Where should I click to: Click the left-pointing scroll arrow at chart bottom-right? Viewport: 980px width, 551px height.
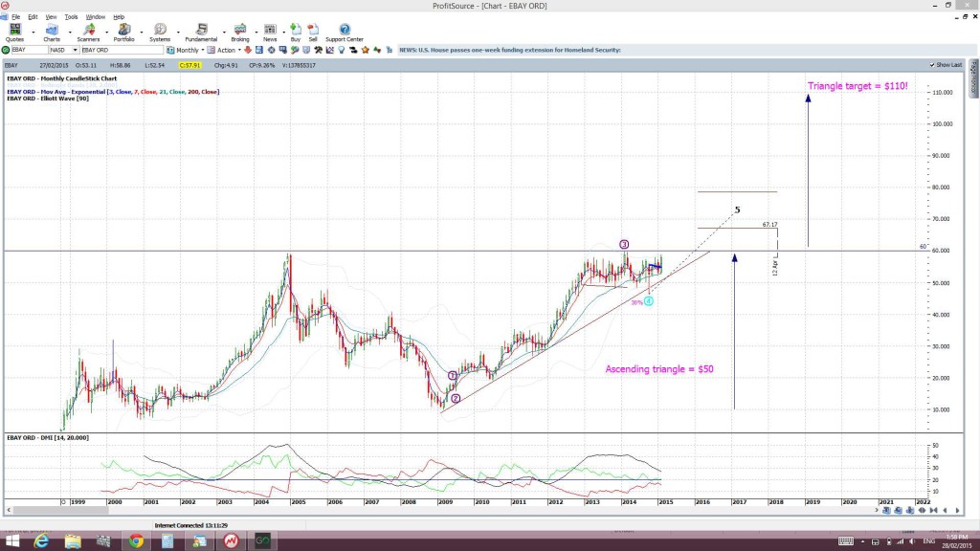click(945, 511)
